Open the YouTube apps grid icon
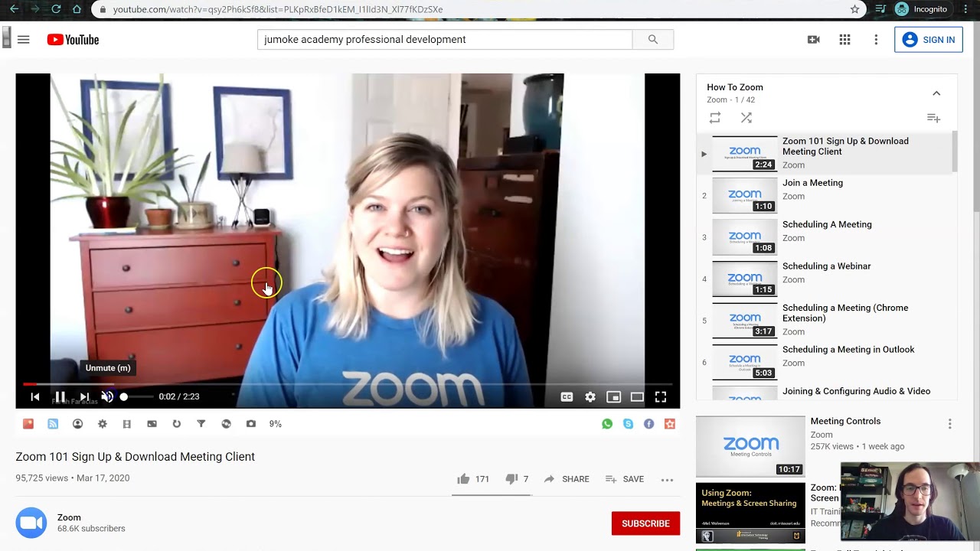This screenshot has height=551, width=980. click(844, 40)
